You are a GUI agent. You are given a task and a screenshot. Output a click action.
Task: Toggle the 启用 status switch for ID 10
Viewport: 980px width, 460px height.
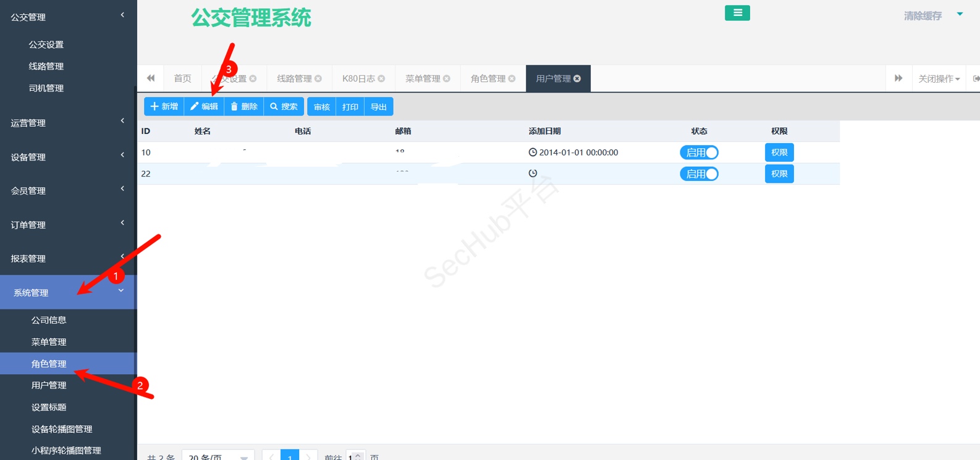(699, 153)
